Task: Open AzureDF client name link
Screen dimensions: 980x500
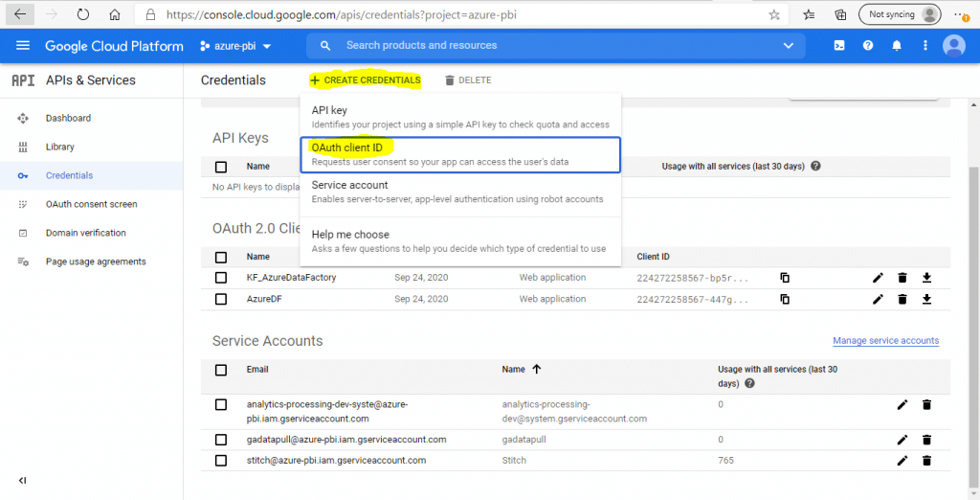Action: (266, 299)
